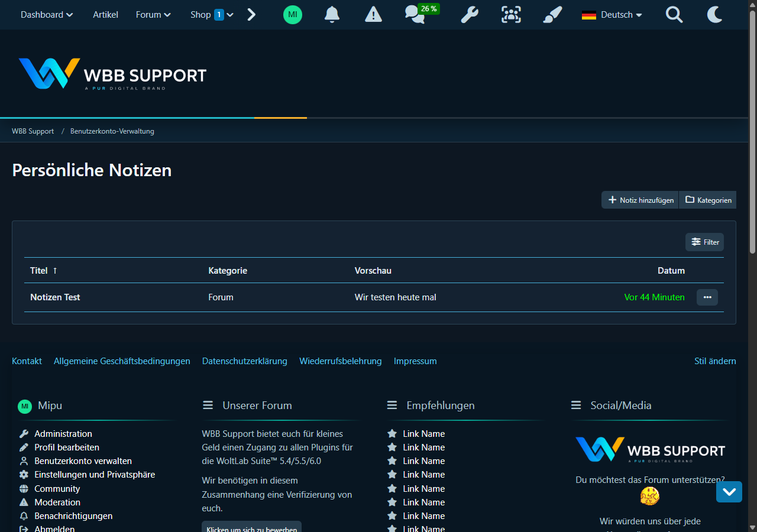Image resolution: width=757 pixels, height=532 pixels.
Task: Click the WBB Support header logo
Action: click(112, 74)
